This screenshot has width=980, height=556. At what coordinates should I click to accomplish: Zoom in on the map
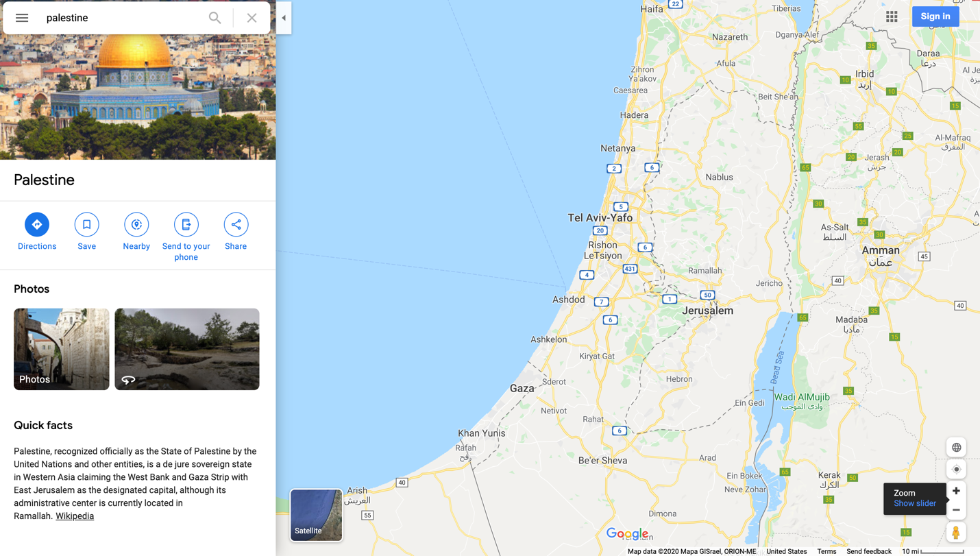pyautogui.click(x=956, y=491)
